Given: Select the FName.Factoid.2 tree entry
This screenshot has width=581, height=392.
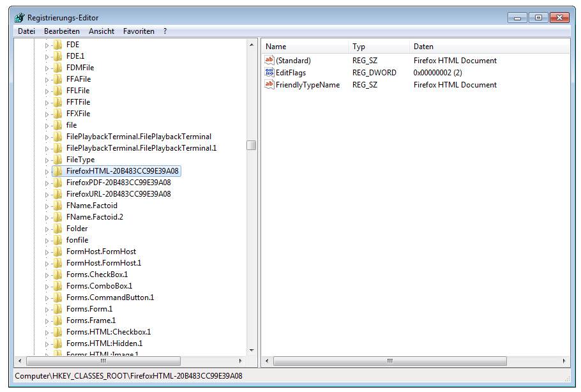Looking at the screenshot, I should pyautogui.click(x=94, y=217).
